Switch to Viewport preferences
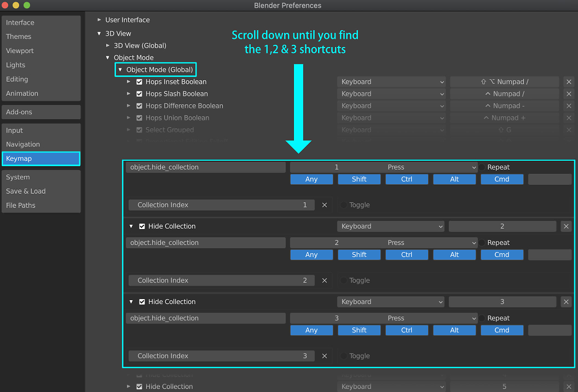 click(x=41, y=51)
